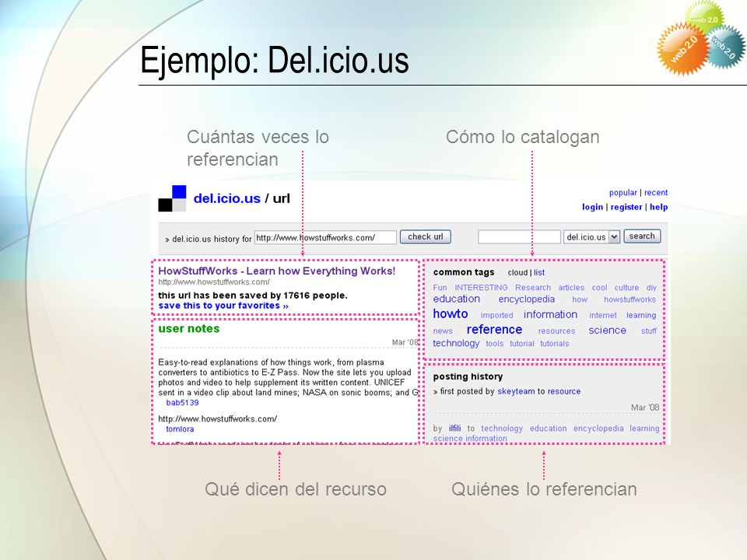Click the learning tag in common tags
747x560 pixels.
click(640, 315)
